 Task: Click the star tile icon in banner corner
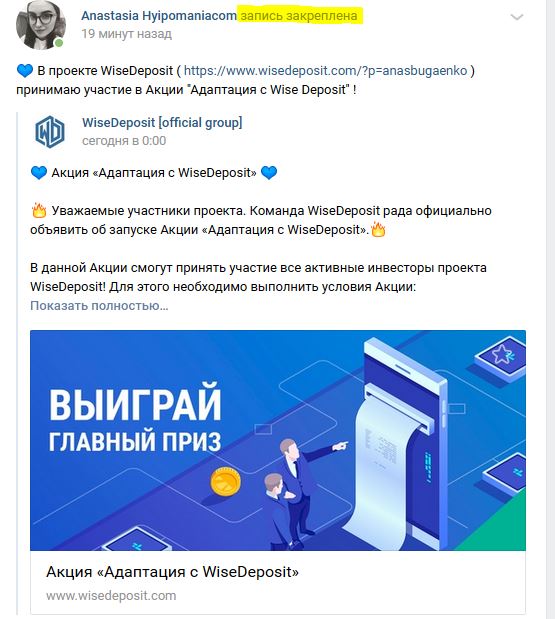pyautogui.click(x=502, y=355)
